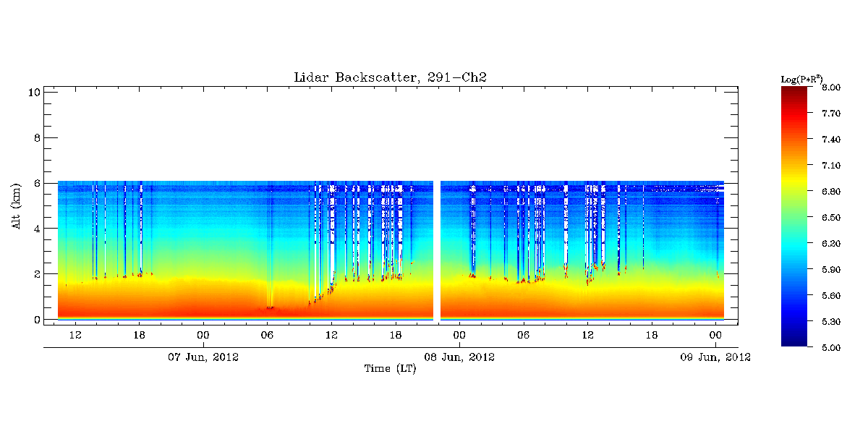The height and width of the screenshot is (434, 868).
Task: Click the altitude tick label "4"
Action: (x=35, y=229)
